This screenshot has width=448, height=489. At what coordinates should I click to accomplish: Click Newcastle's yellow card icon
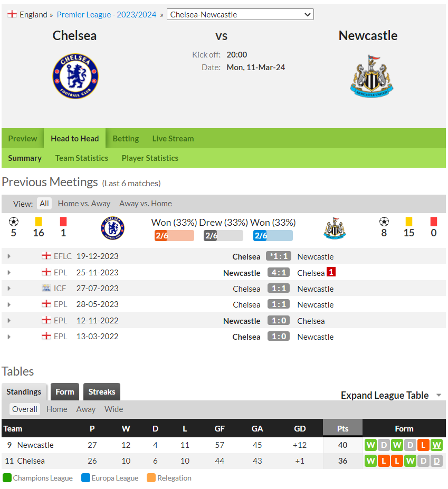pos(409,222)
